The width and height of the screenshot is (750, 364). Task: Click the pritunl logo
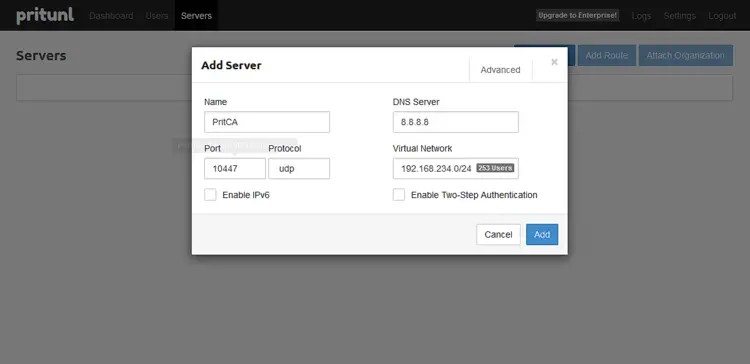click(45, 15)
